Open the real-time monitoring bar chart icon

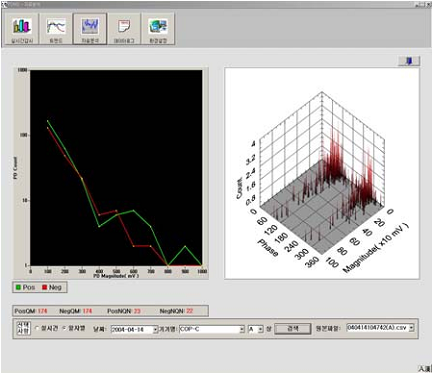(22, 29)
